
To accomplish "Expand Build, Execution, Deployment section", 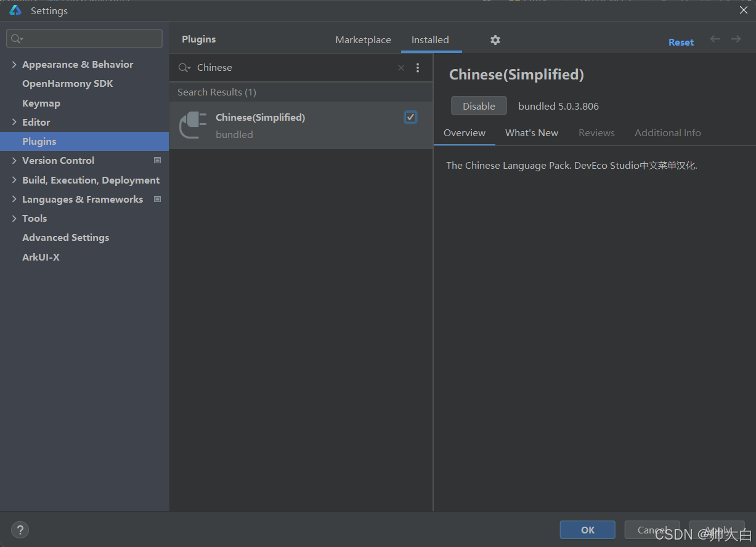I will point(14,180).
